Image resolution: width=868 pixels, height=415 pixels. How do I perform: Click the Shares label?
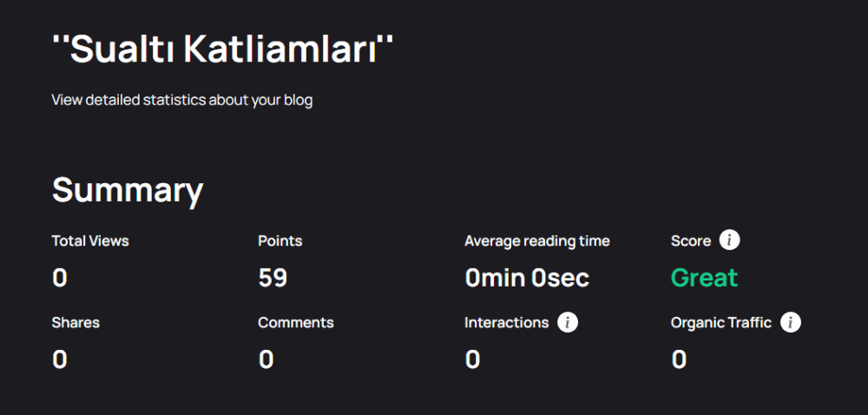click(76, 323)
